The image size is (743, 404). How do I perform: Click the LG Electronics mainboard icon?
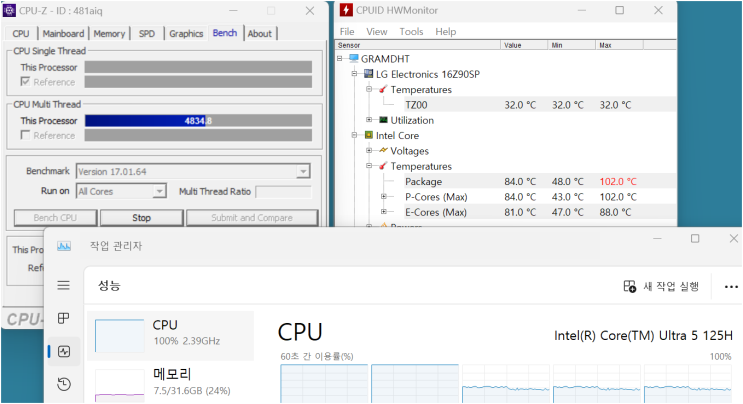pos(368,74)
